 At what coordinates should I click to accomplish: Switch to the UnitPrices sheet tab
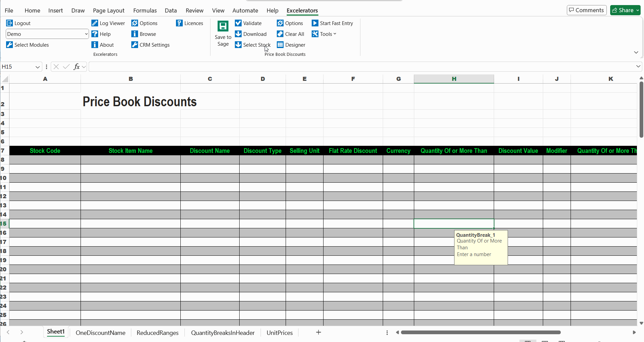[x=280, y=333]
